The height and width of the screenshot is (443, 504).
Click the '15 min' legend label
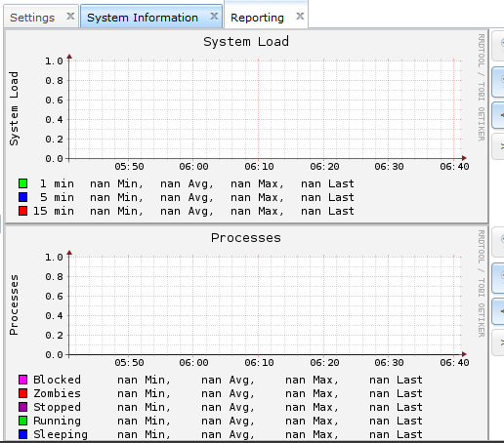[54, 211]
